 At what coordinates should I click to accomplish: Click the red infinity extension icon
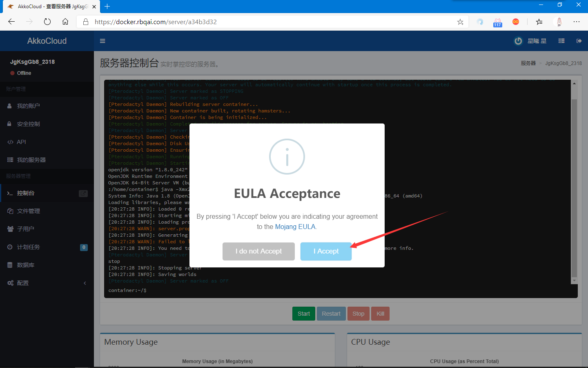[x=516, y=22]
